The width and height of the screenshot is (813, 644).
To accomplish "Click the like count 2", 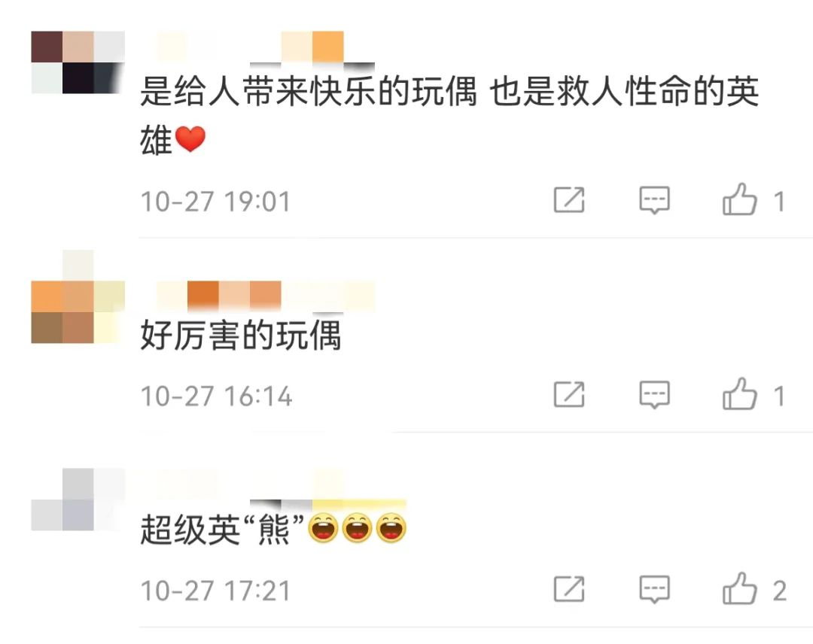I will (x=780, y=591).
